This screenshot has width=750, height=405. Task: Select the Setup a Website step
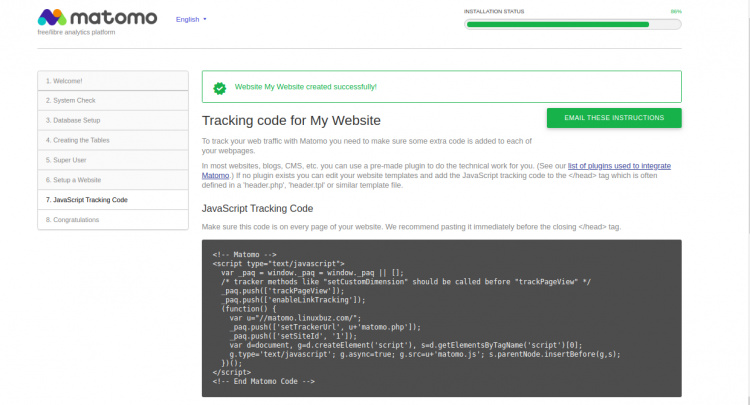[112, 180]
